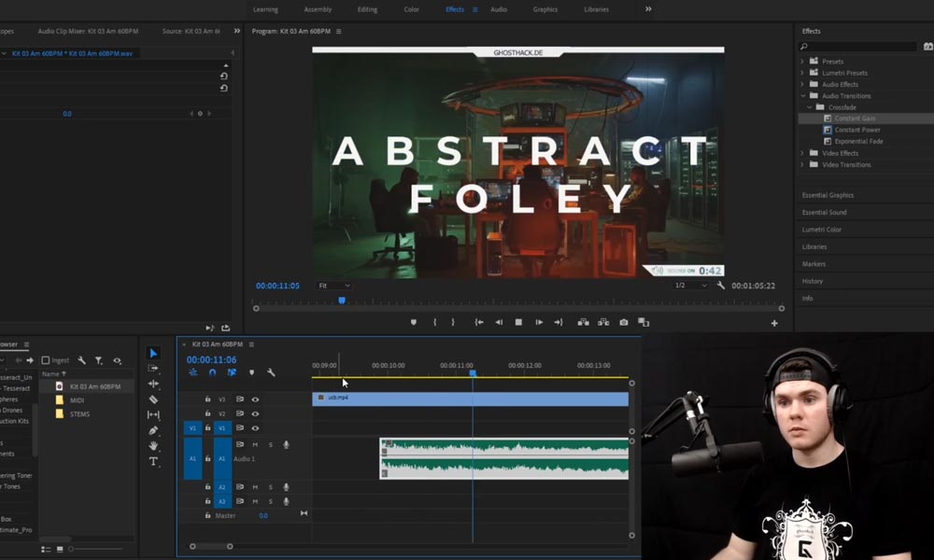Click the new bin icon in Effects
The image size is (934, 560).
click(x=927, y=46)
